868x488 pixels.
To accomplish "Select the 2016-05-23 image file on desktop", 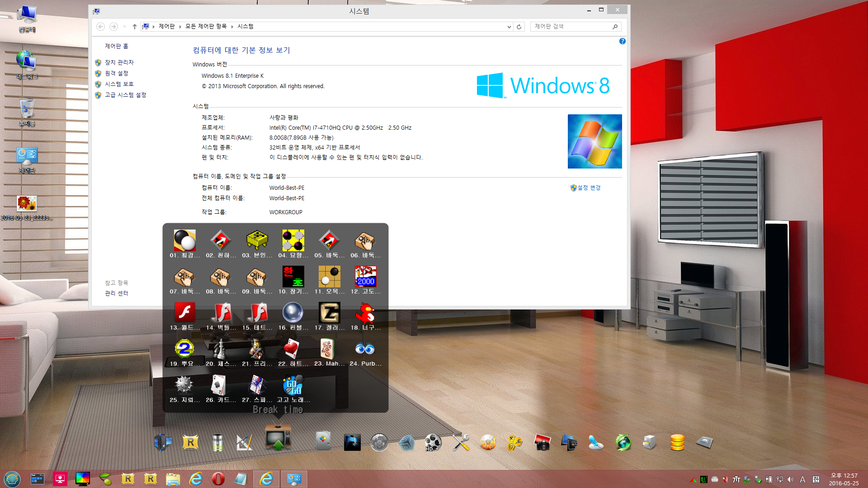I will click(27, 208).
